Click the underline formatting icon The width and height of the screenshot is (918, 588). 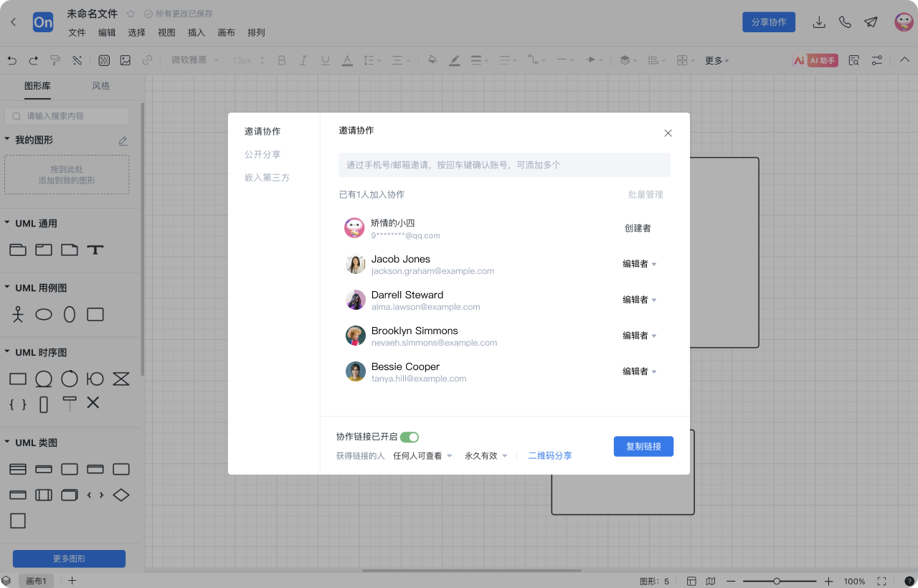pos(325,60)
